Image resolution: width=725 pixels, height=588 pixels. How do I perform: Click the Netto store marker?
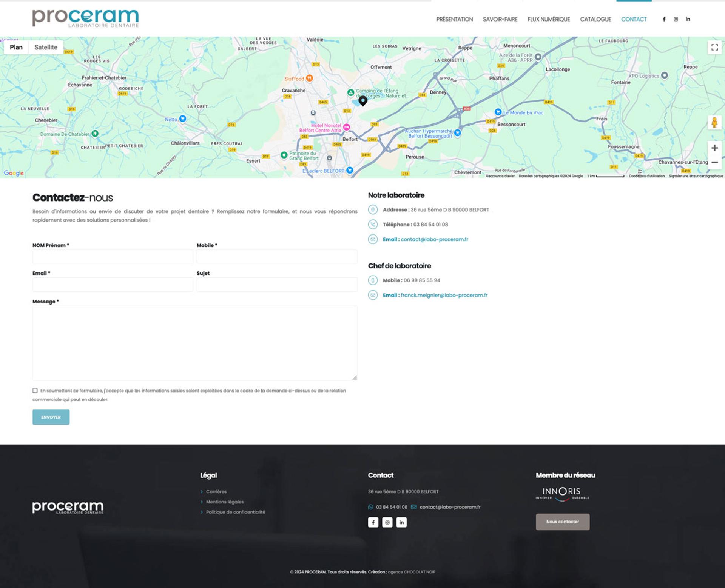183,119
